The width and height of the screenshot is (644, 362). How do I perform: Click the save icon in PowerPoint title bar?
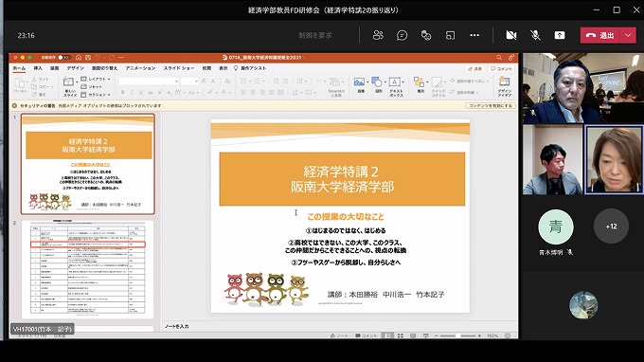coord(88,58)
